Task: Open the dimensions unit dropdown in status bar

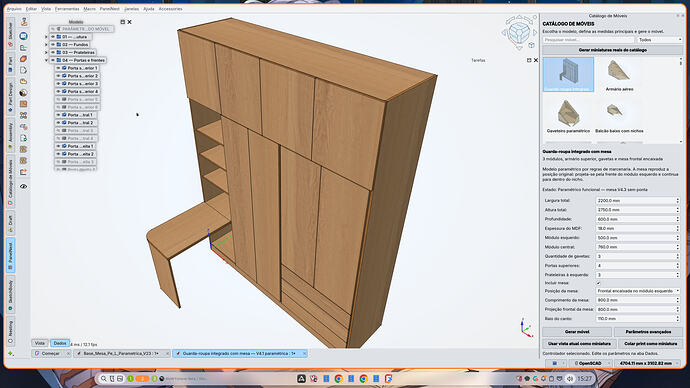Action: pyautogui.click(x=646, y=363)
